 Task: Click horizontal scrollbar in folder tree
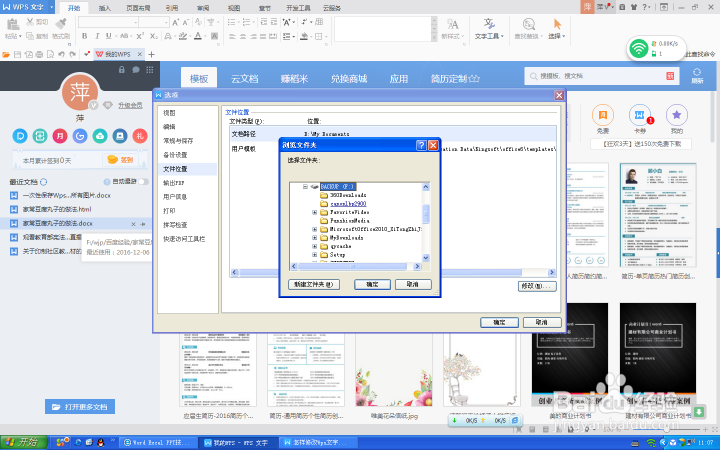pos(355,266)
